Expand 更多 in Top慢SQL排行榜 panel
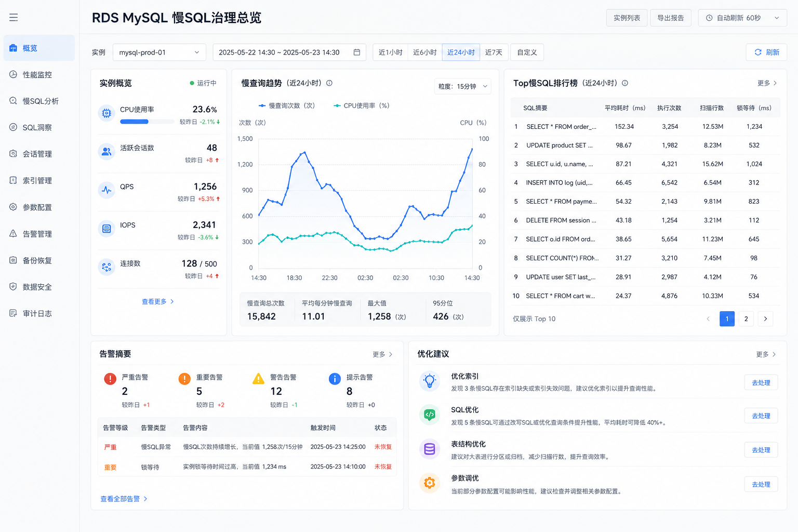 [767, 83]
